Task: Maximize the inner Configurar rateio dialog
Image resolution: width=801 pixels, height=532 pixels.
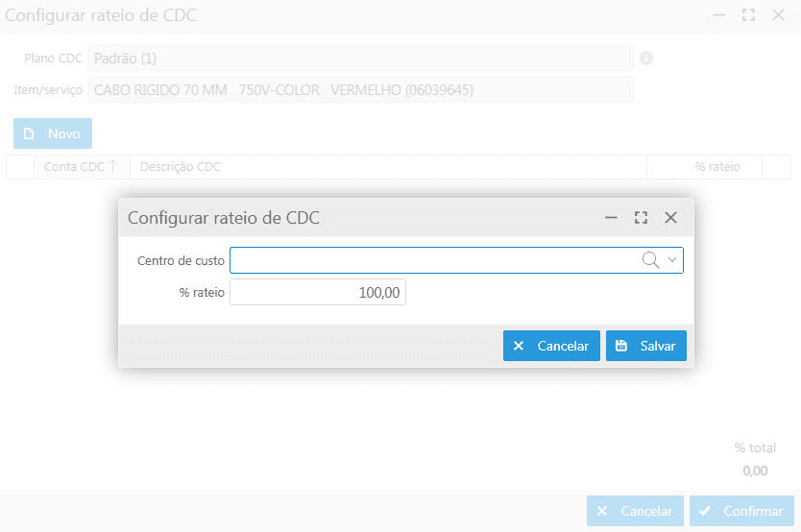Action: [641, 218]
